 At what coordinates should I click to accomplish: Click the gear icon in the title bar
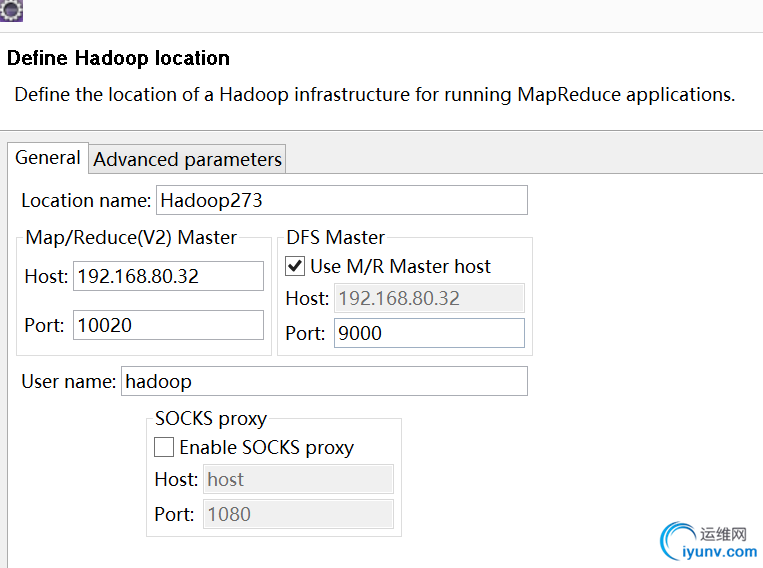point(11,10)
